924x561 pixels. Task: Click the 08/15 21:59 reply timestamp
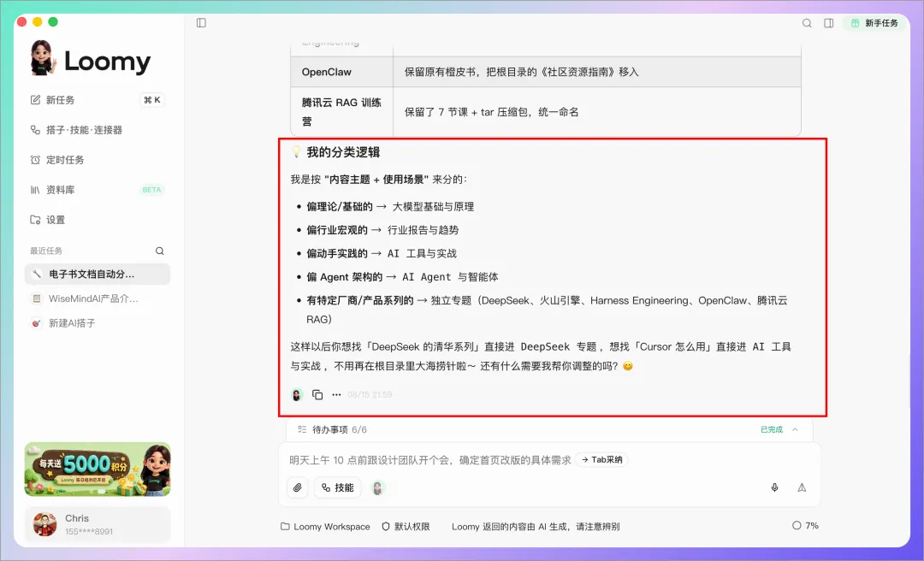click(370, 395)
